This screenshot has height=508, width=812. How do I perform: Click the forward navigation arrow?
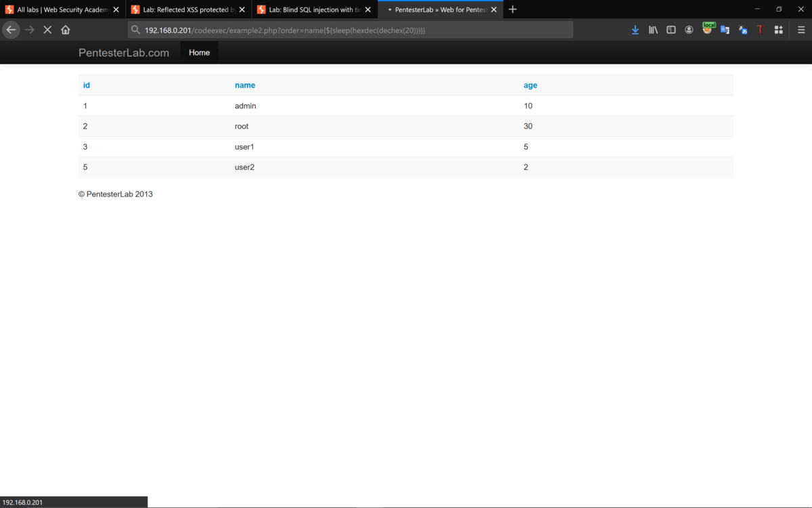tap(29, 30)
